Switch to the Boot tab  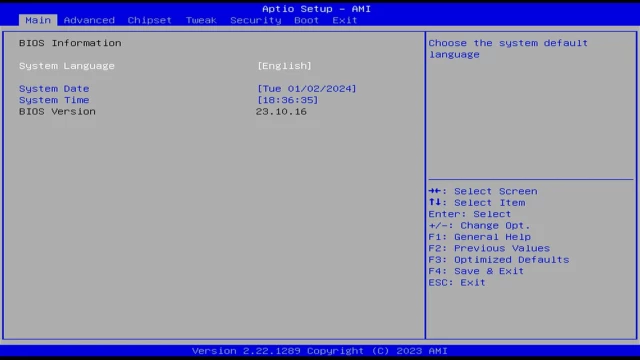click(x=306, y=20)
